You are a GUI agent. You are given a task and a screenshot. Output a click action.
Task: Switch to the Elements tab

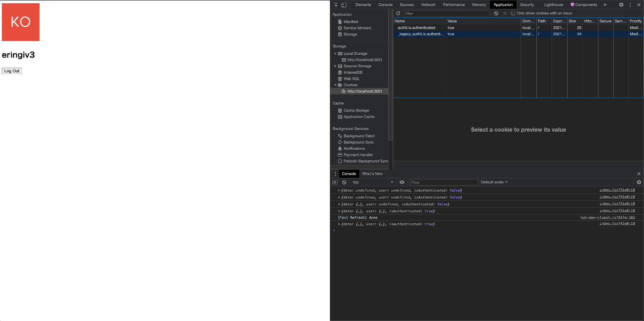363,5
